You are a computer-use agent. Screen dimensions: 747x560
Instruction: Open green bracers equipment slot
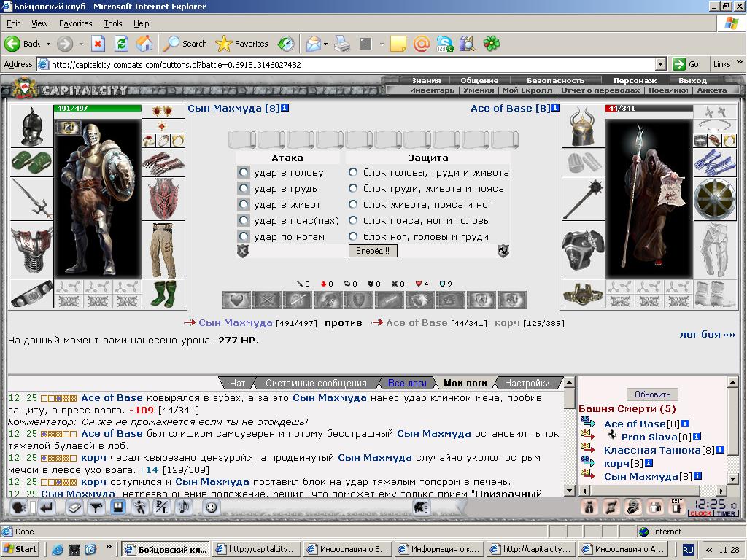[x=31, y=163]
